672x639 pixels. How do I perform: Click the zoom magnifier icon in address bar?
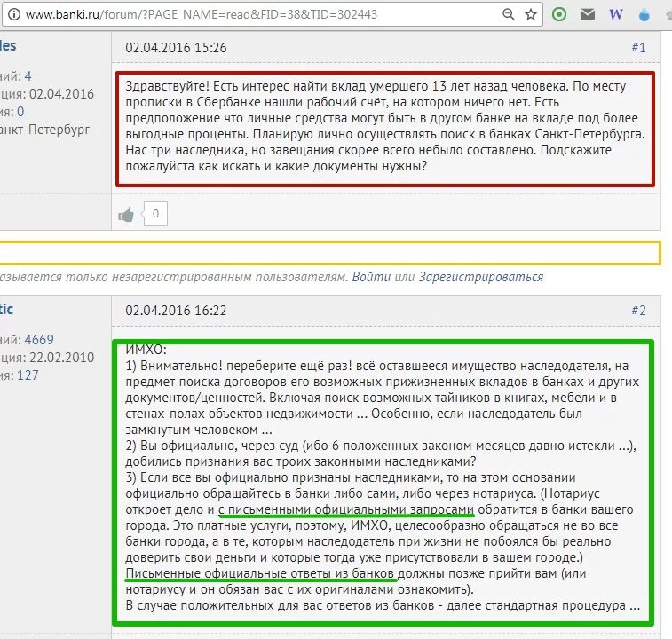click(x=508, y=14)
